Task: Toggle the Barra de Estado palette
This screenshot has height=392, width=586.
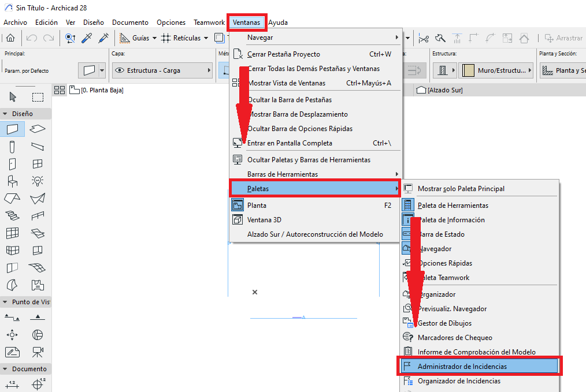Action: click(441, 234)
